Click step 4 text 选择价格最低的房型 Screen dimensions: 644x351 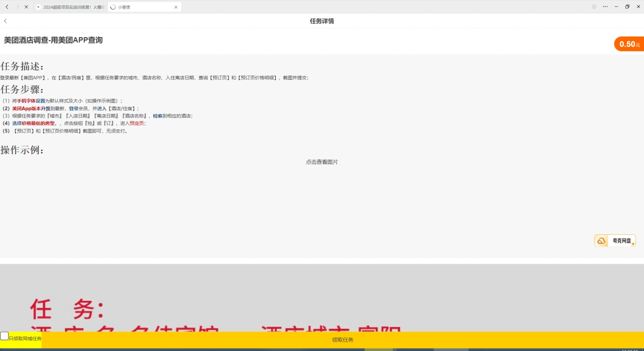coord(34,123)
